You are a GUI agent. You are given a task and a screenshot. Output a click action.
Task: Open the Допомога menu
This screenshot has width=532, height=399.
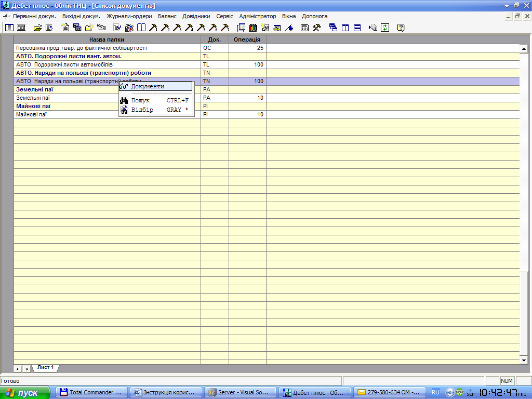(314, 16)
